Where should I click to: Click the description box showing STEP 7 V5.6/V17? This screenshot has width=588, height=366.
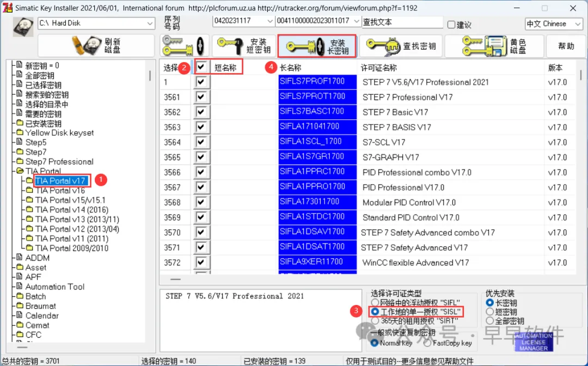coord(260,320)
